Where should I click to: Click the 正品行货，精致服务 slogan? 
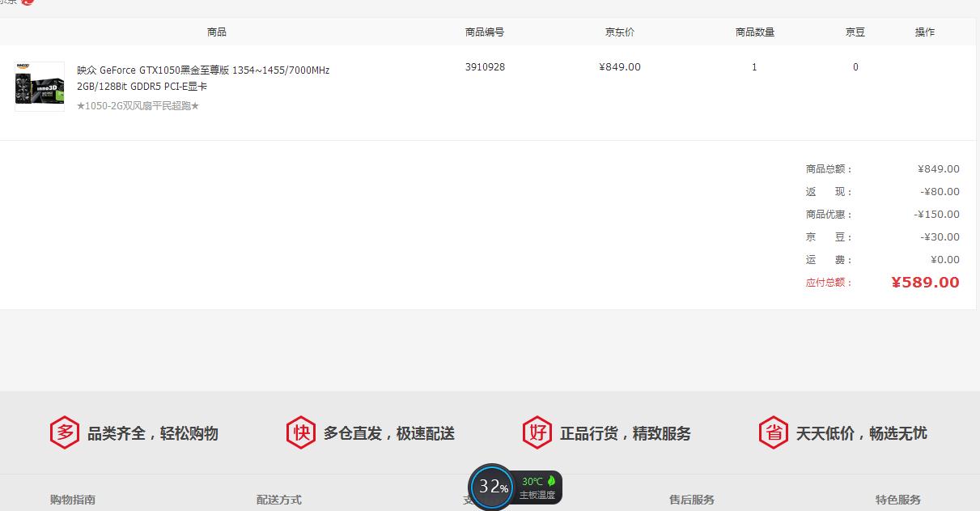pyautogui.click(x=626, y=433)
